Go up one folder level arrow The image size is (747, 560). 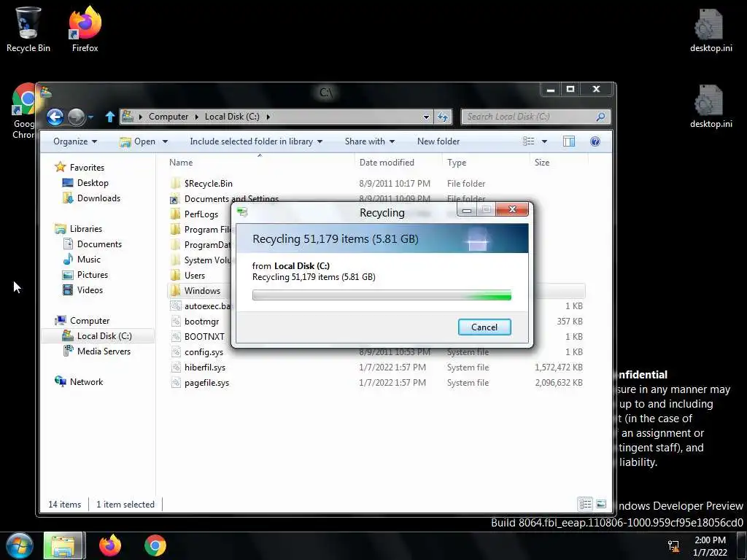click(x=110, y=117)
